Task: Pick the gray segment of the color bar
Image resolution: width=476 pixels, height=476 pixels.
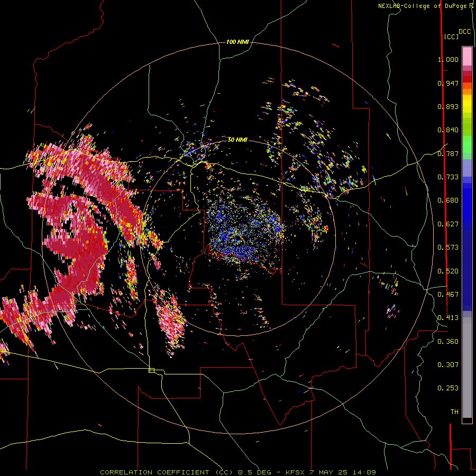Action: [467, 368]
